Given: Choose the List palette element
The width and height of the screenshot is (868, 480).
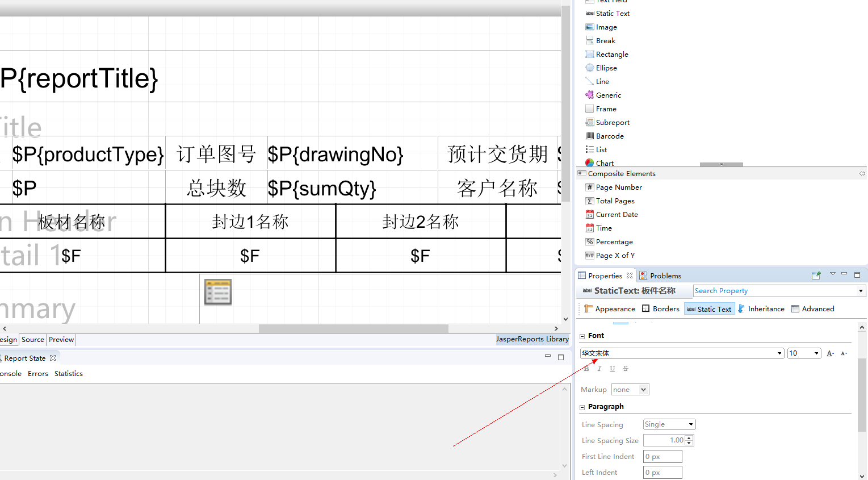Looking at the screenshot, I should click(x=596, y=149).
